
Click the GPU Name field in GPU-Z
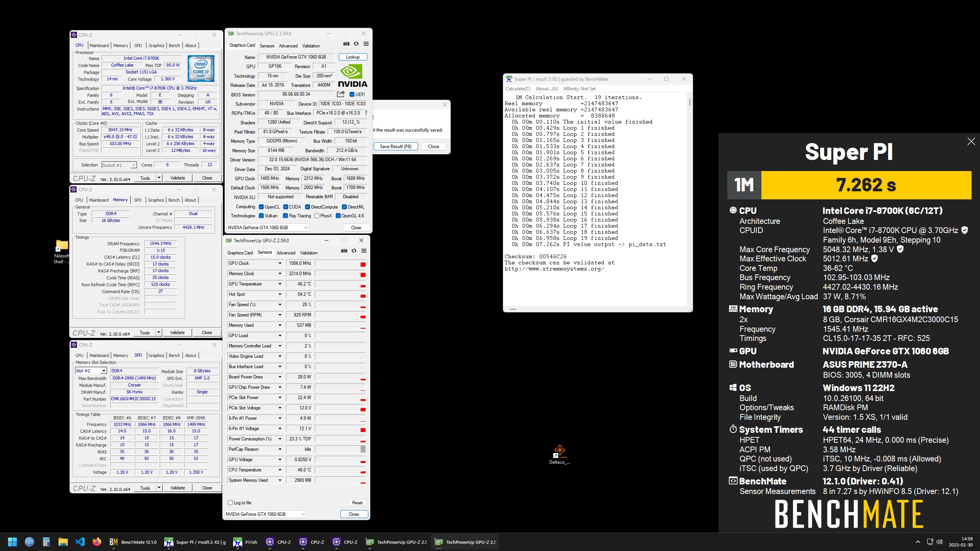point(296,57)
